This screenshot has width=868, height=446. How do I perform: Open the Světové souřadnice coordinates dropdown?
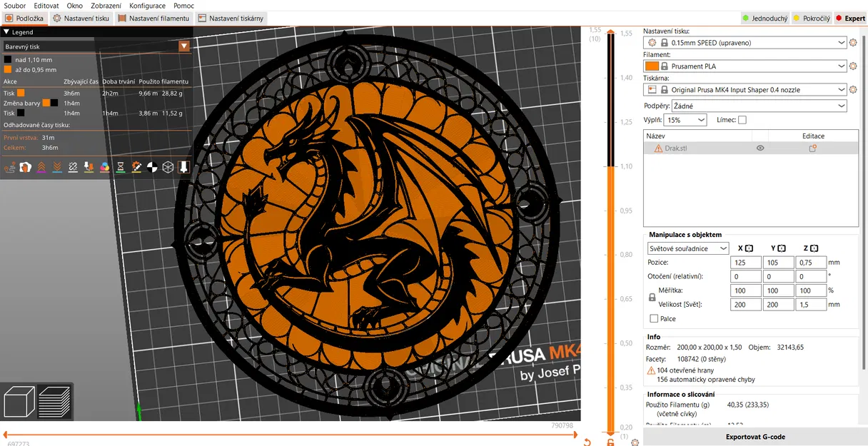coord(688,248)
